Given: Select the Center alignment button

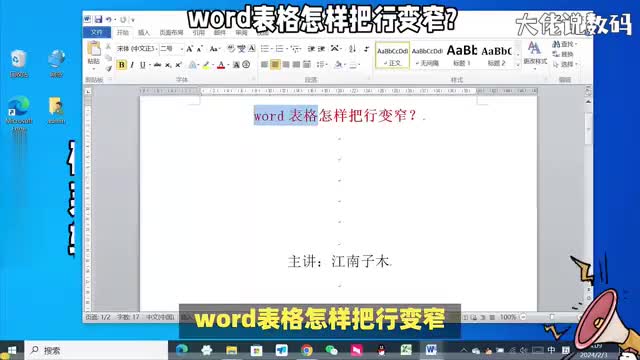Looking at the screenshot, I should pyautogui.click(x=275, y=64).
